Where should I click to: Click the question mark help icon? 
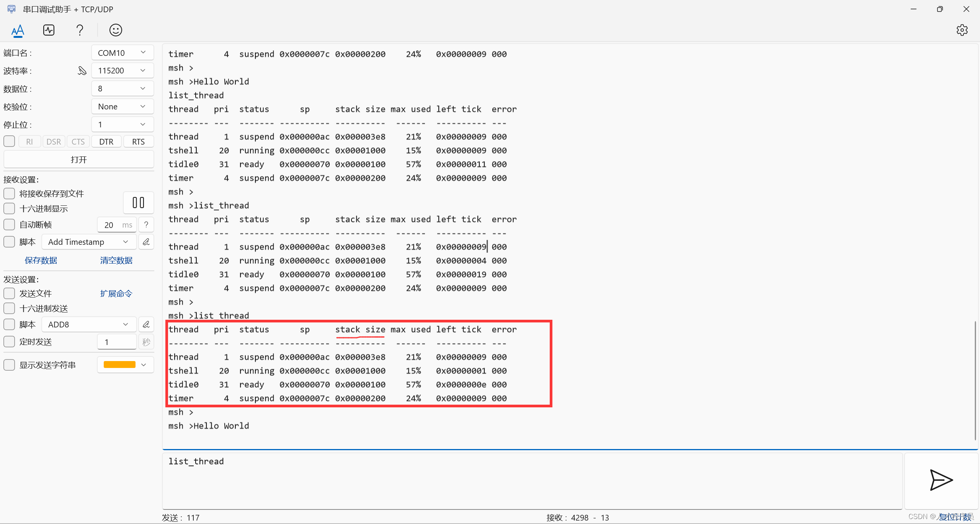click(x=80, y=30)
